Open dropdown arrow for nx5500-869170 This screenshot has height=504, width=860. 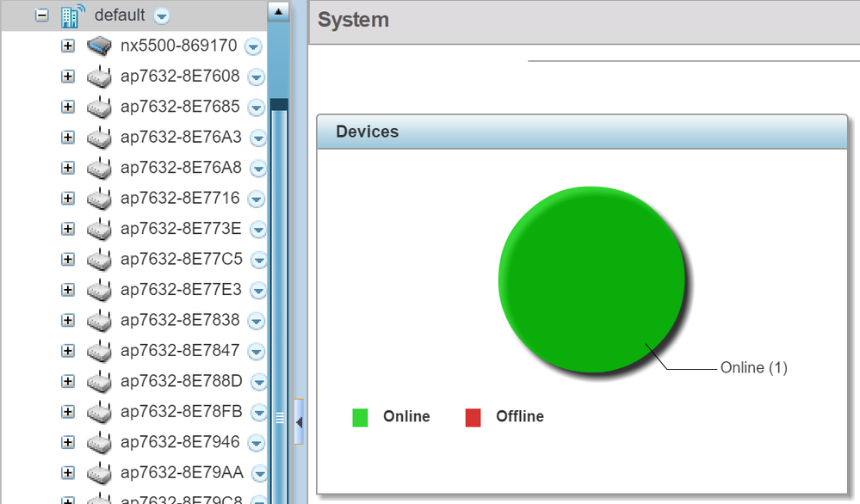coord(253,47)
